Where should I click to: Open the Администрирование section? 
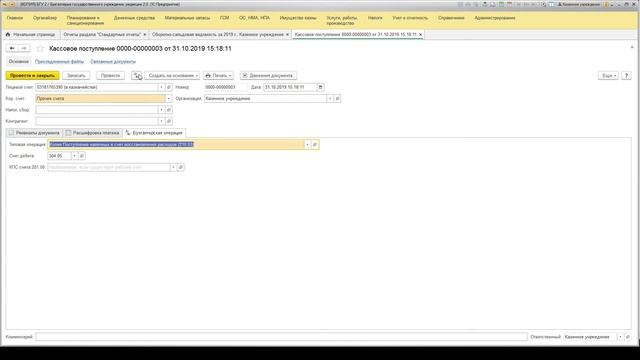495,18
